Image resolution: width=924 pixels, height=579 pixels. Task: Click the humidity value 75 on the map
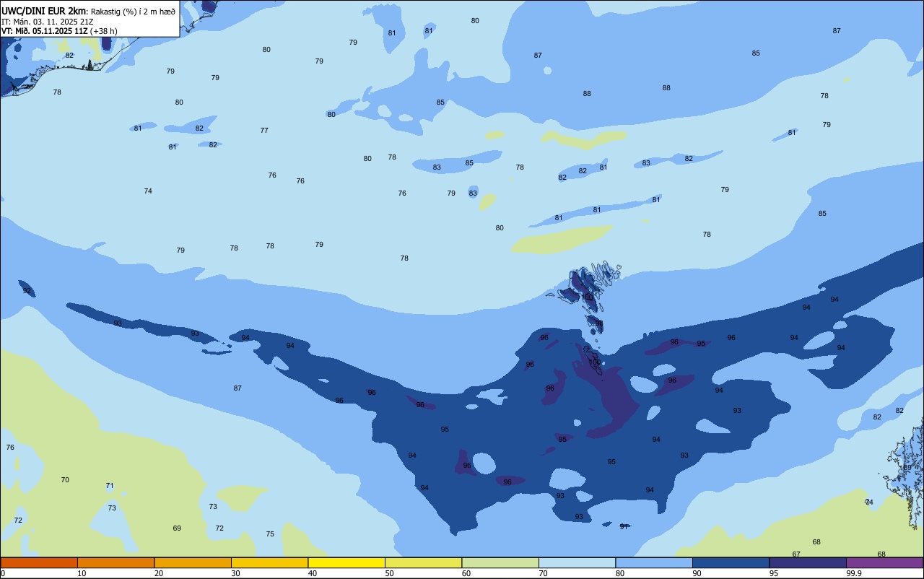[270, 534]
